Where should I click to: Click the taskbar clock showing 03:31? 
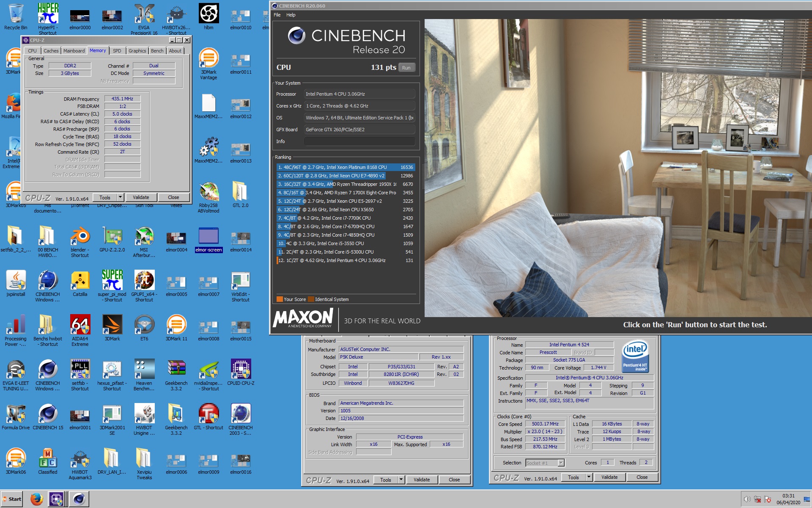click(788, 499)
